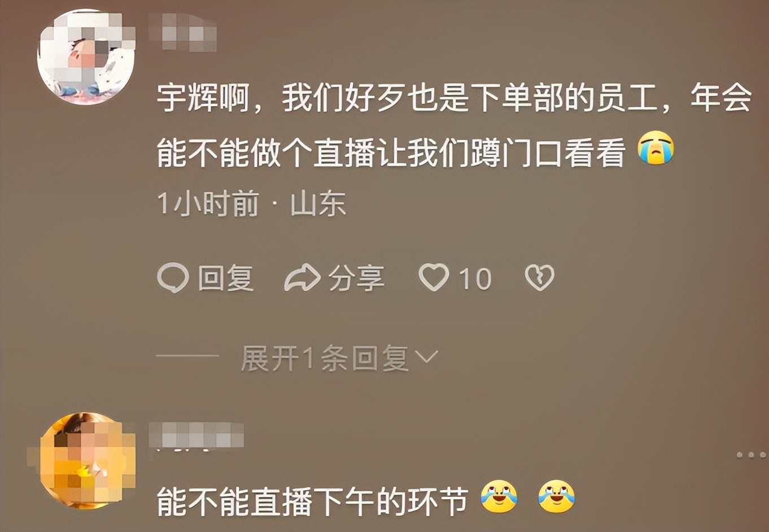
Task: Tap the crying emoji in first comment
Action: [x=656, y=148]
